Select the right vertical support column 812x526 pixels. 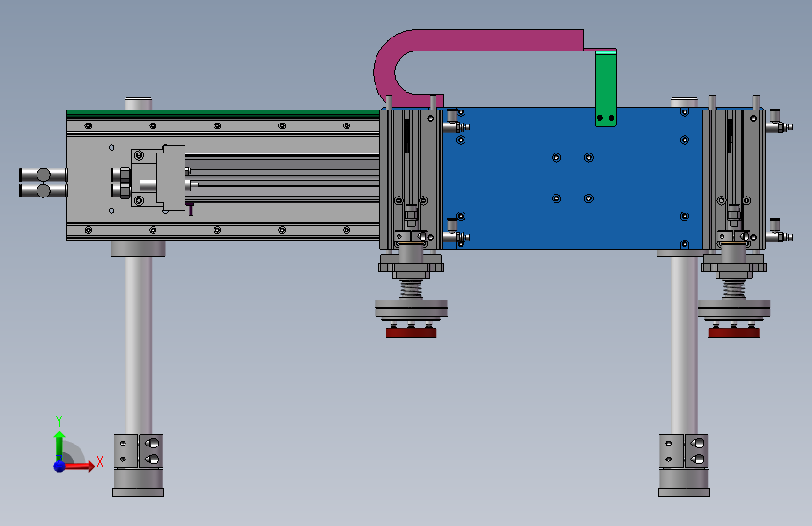[684, 344]
